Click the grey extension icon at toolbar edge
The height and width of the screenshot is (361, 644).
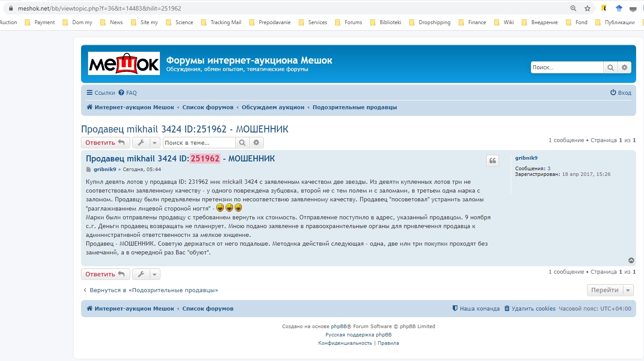click(x=633, y=8)
